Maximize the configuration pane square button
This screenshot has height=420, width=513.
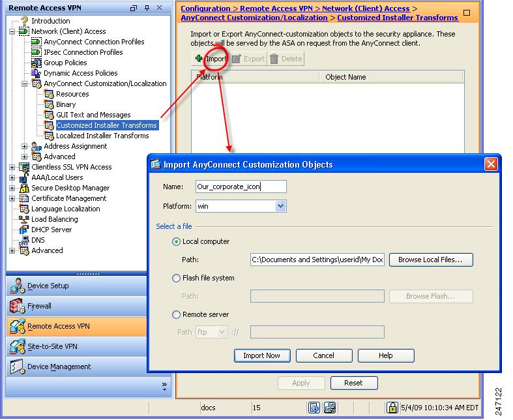[x=467, y=13]
